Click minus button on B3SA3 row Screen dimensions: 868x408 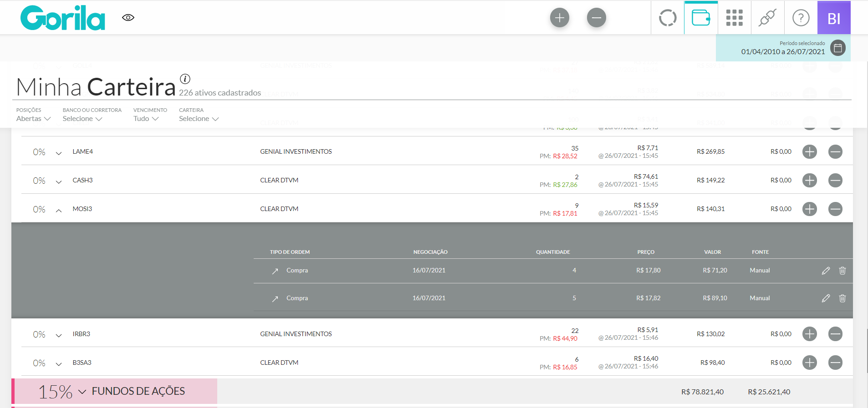point(835,363)
